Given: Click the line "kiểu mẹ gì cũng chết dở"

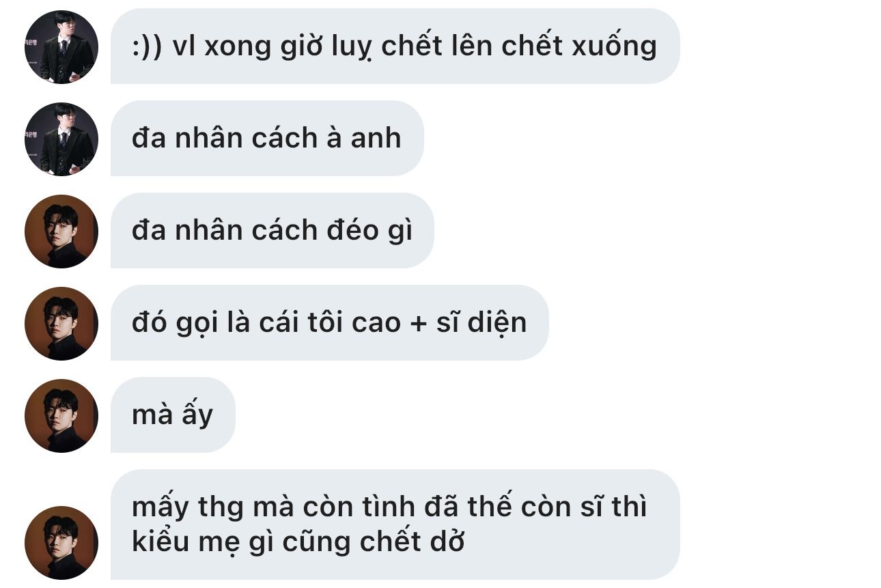Looking at the screenshot, I should 298,542.
